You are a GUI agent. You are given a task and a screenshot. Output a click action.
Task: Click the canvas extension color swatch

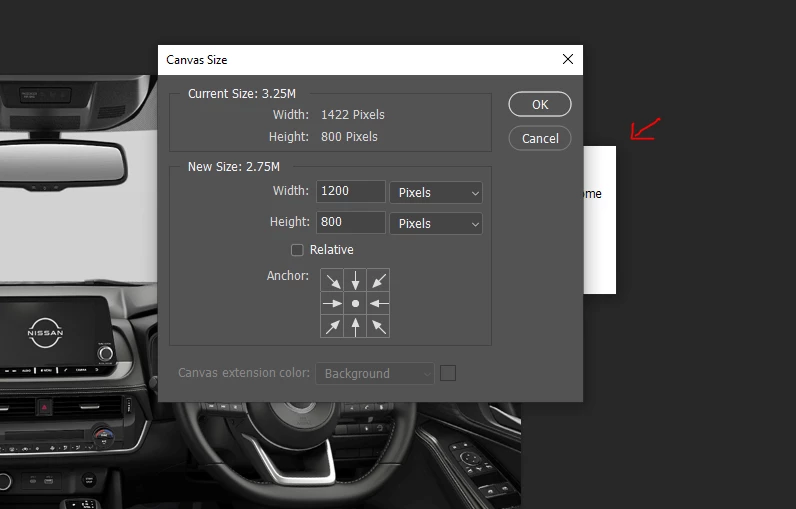click(x=448, y=374)
